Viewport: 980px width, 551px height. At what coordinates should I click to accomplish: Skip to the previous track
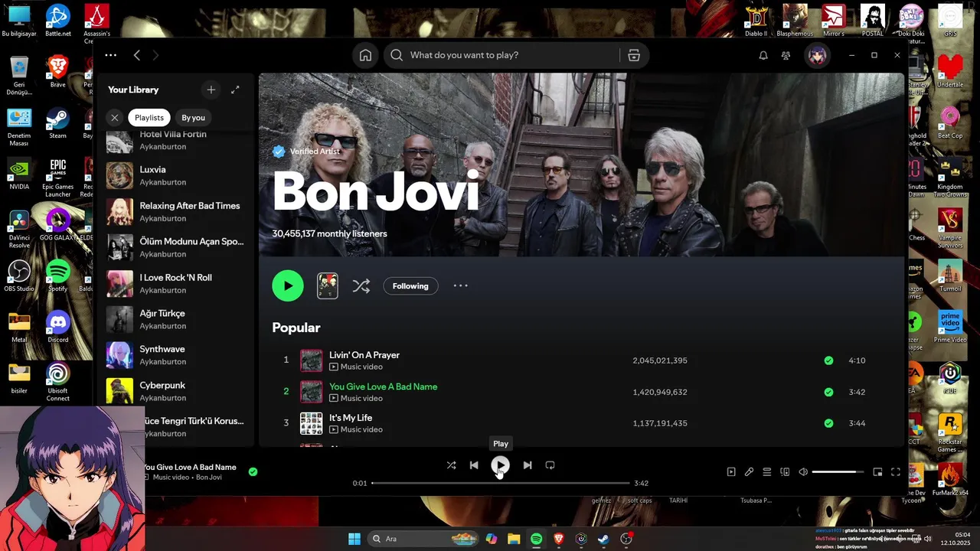474,465
